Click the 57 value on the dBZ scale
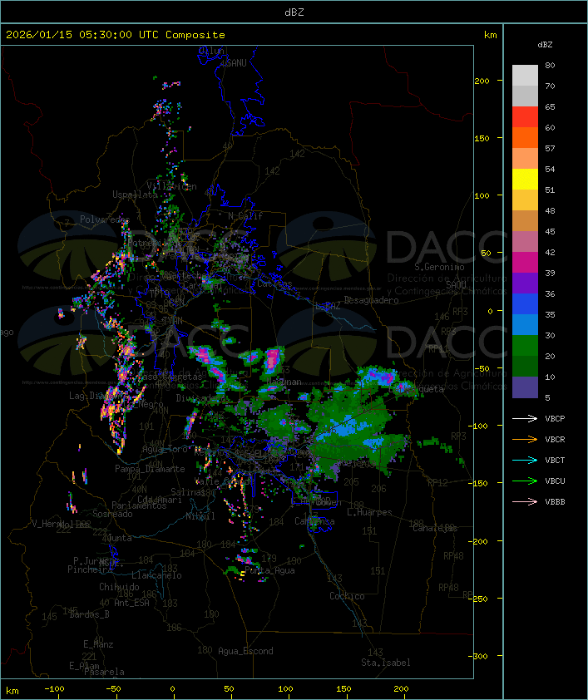 pos(550,148)
